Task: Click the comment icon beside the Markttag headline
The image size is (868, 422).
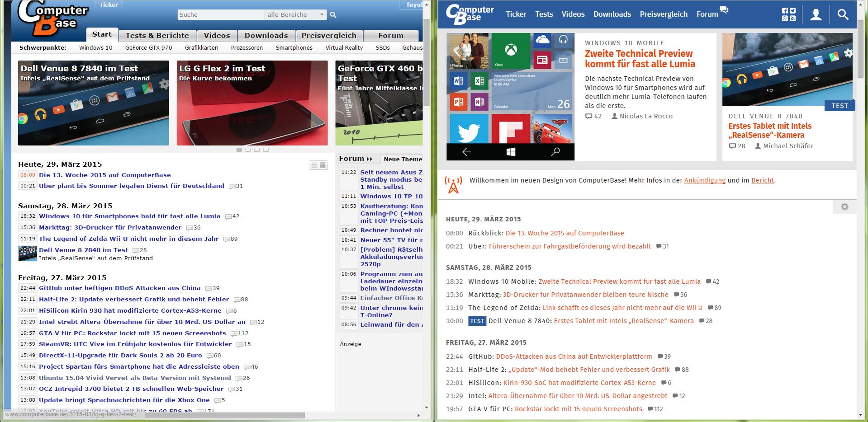Action: (x=677, y=295)
